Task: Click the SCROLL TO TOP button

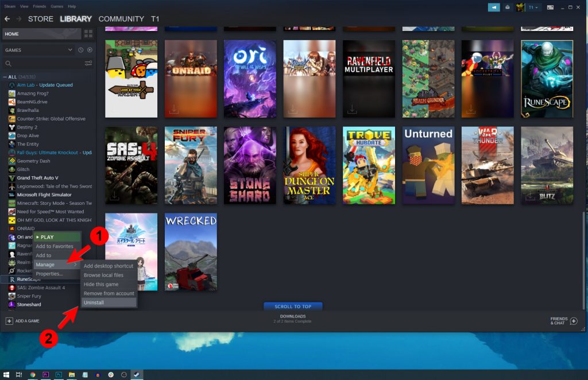Action: pyautogui.click(x=293, y=306)
